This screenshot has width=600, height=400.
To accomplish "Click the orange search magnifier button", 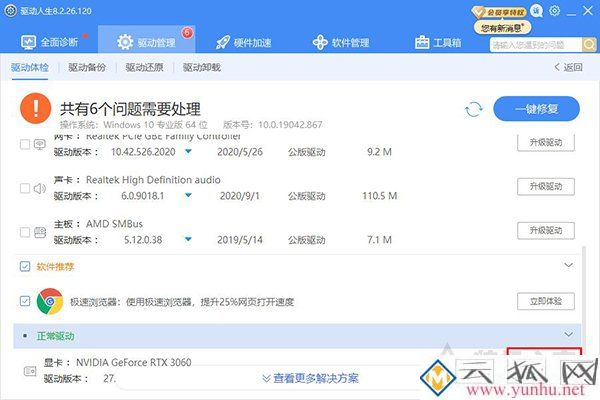I will [x=589, y=45].
